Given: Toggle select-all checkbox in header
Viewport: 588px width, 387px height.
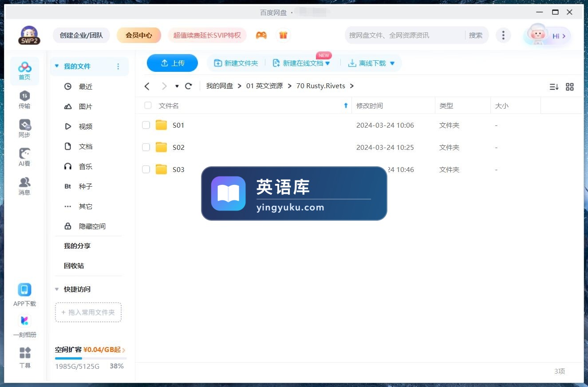Looking at the screenshot, I should pos(148,106).
